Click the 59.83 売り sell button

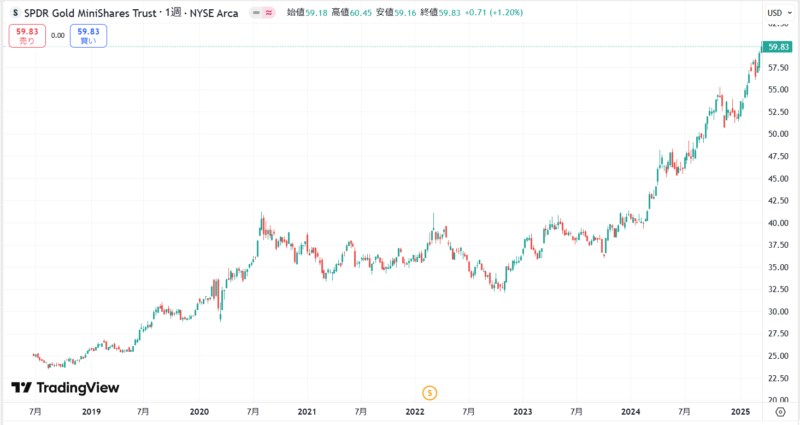[27, 36]
